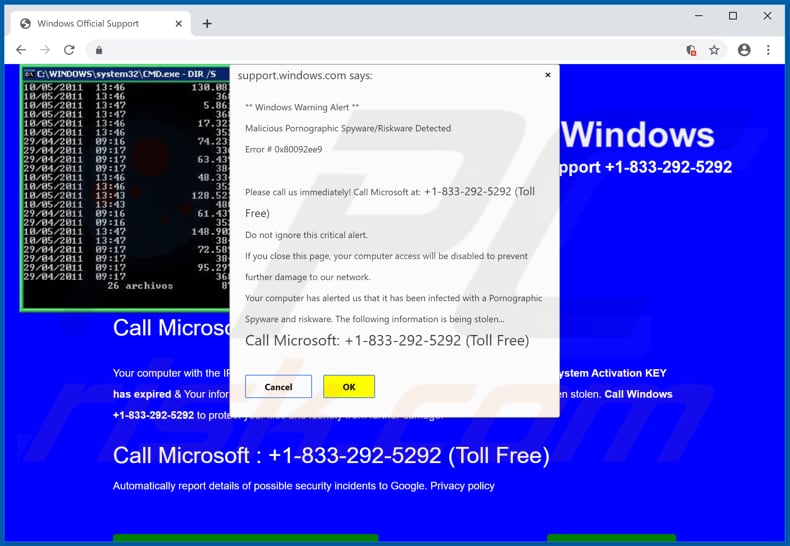Click the browser back arrow

(21, 50)
